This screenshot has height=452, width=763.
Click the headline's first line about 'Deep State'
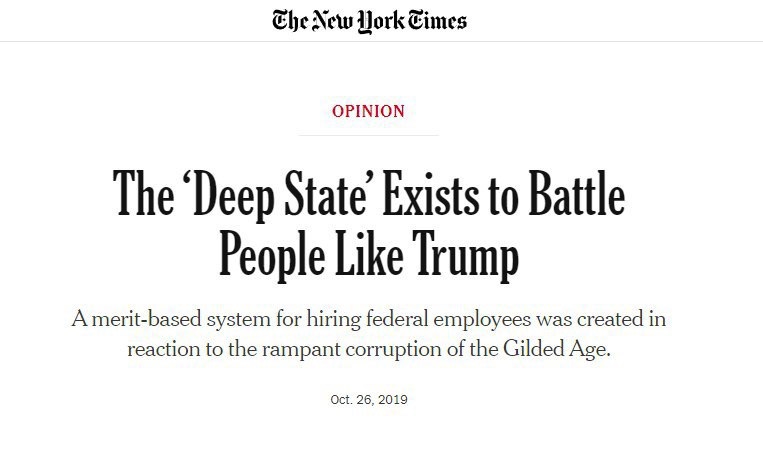click(369, 195)
